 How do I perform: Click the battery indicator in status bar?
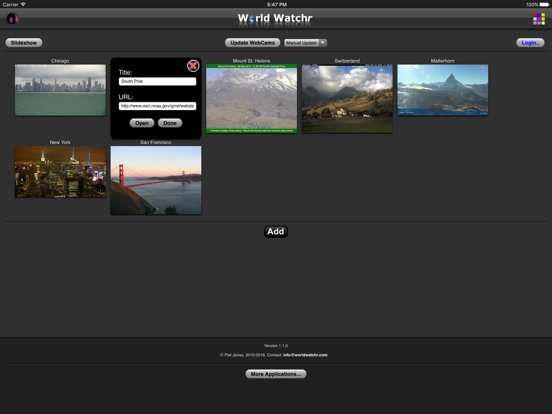544,5
